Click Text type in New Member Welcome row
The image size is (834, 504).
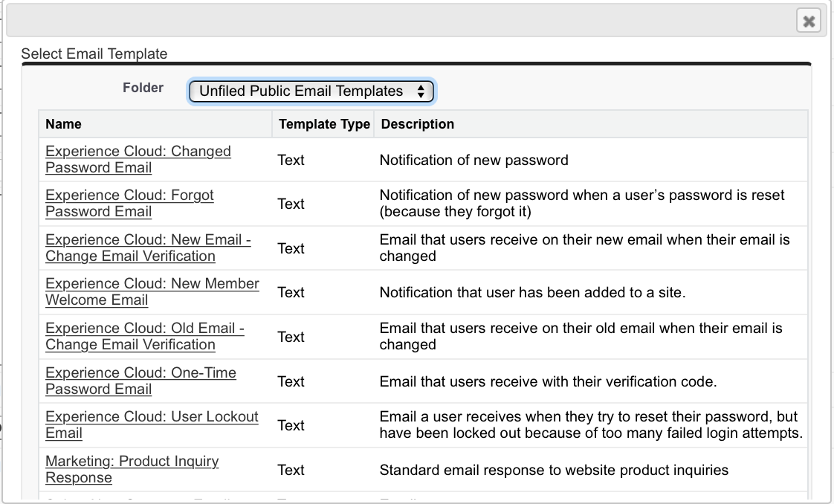click(291, 292)
